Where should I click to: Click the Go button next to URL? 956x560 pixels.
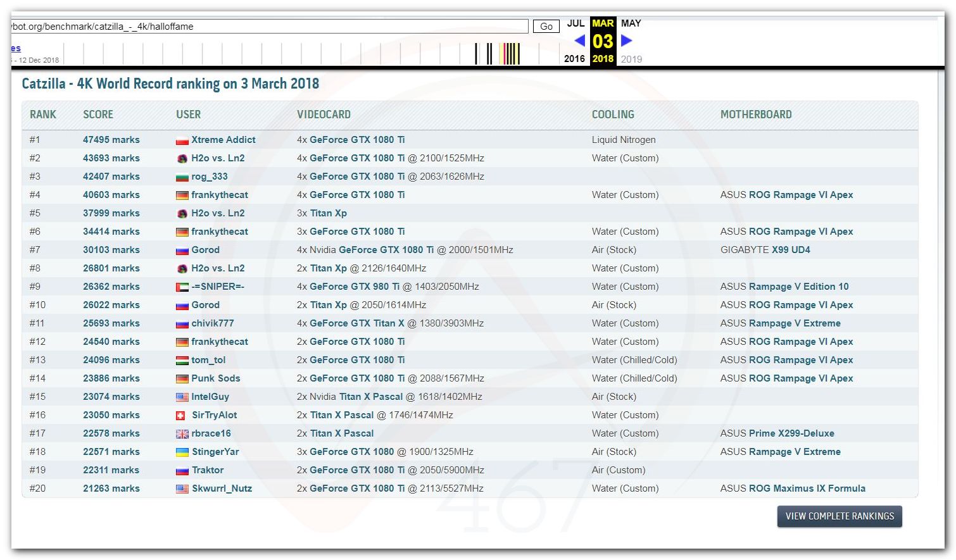[x=546, y=26]
